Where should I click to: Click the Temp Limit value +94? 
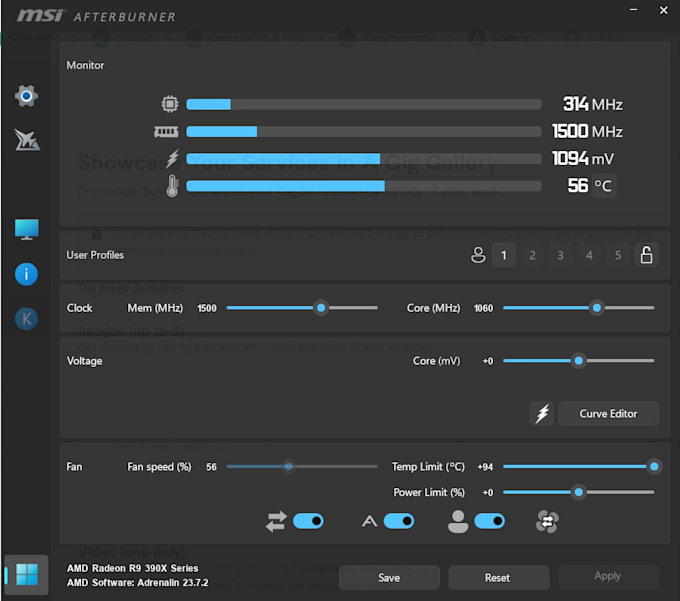point(485,467)
